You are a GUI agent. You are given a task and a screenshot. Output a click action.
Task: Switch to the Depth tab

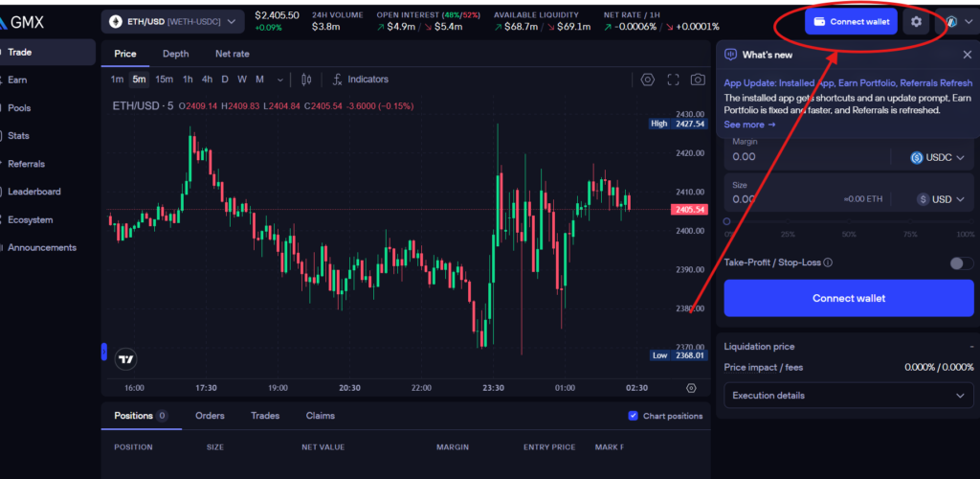click(176, 54)
